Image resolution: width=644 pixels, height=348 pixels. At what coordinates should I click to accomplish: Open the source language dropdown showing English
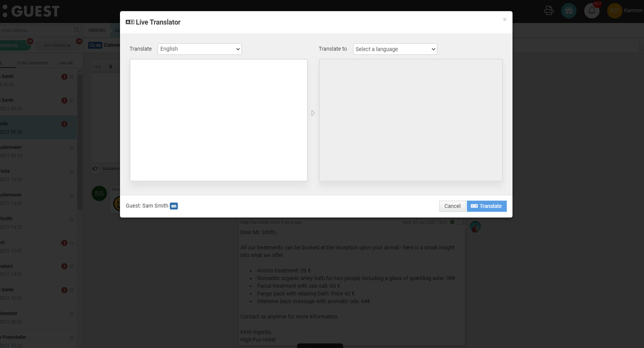(x=199, y=49)
